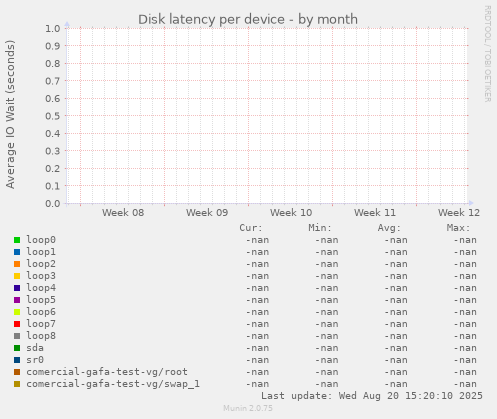This screenshot has width=497, height=419.
Task: Click the loop5 purple color swatch
Action: 17,300
